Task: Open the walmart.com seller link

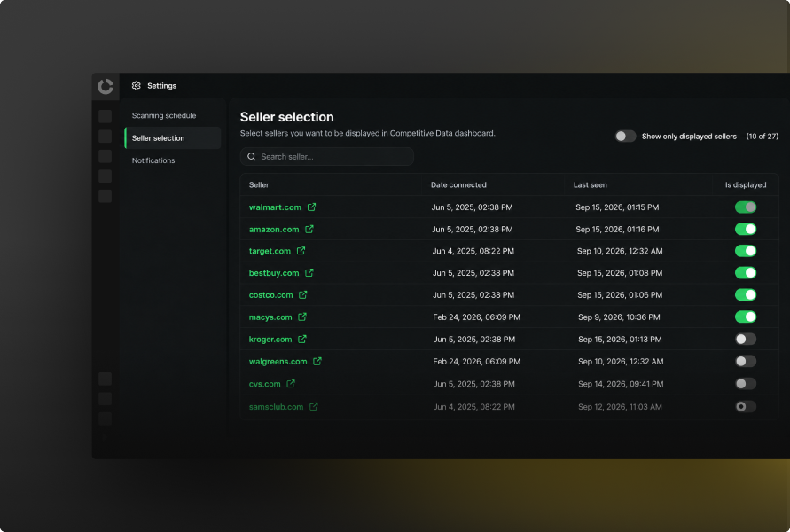Action: click(x=275, y=207)
